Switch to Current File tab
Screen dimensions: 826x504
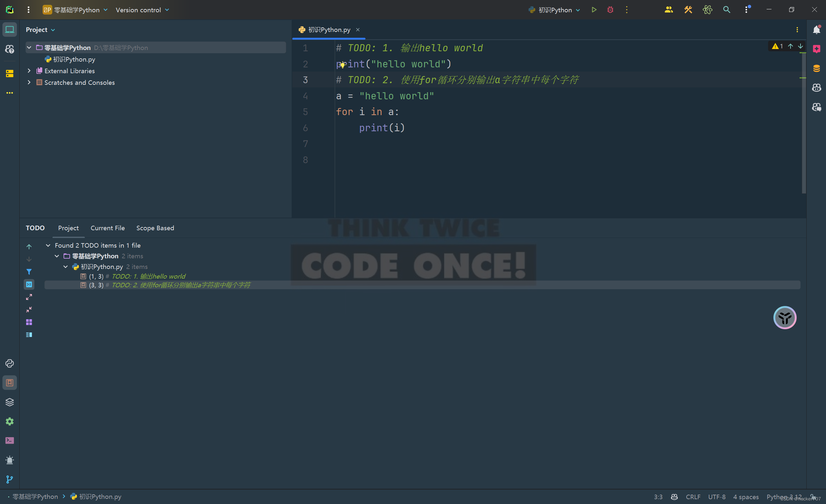pos(108,228)
